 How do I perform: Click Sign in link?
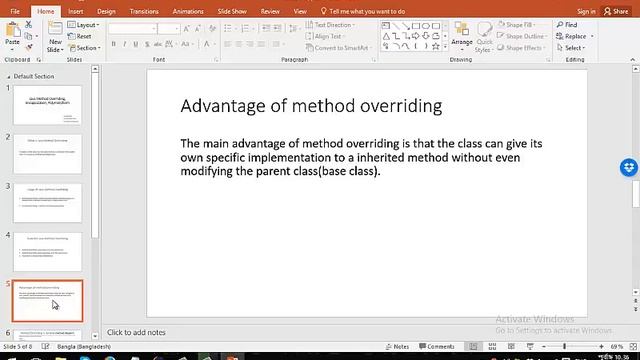click(586, 11)
